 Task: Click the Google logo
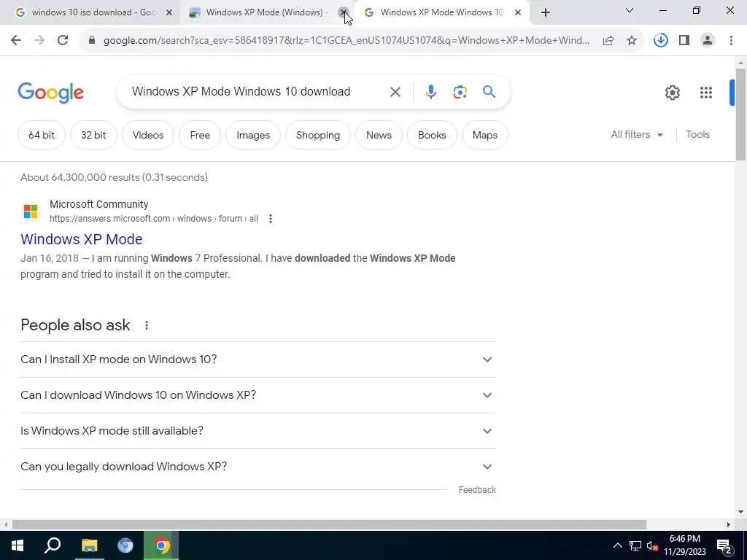click(x=50, y=93)
